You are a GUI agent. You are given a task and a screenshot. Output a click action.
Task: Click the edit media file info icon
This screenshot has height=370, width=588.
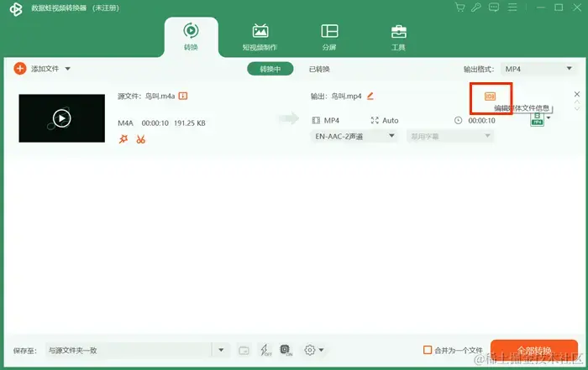tap(490, 96)
